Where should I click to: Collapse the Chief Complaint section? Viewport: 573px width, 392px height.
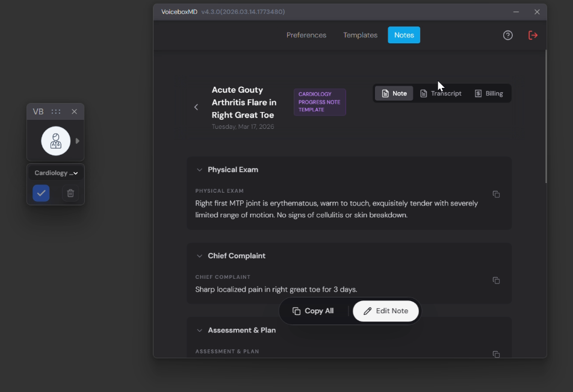coord(200,256)
